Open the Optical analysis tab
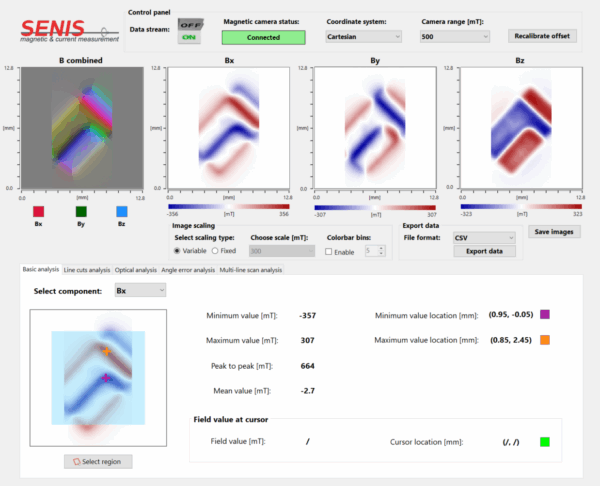The width and height of the screenshot is (600, 486). point(136,269)
